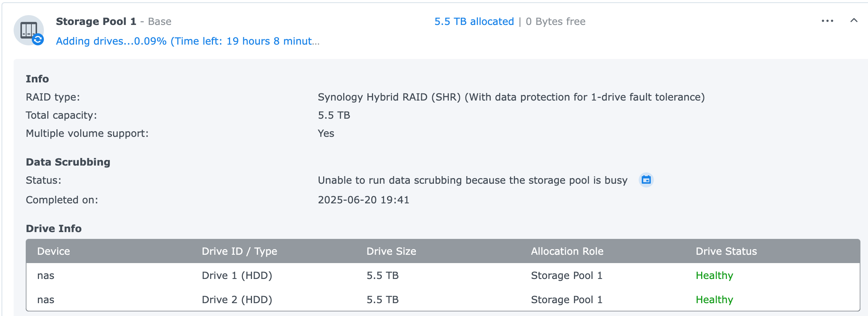Click the Adding drives progress status text
Image resolution: width=868 pixels, height=316 pixels.
coord(188,41)
